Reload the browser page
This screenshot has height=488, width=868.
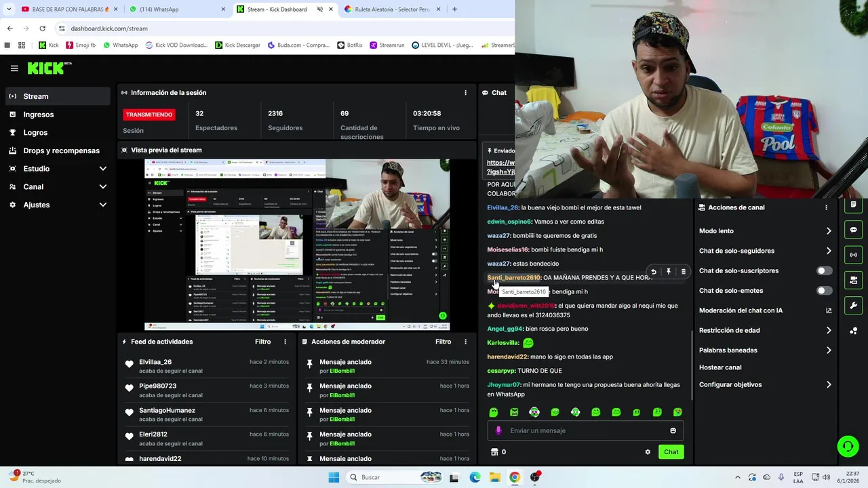[42, 28]
